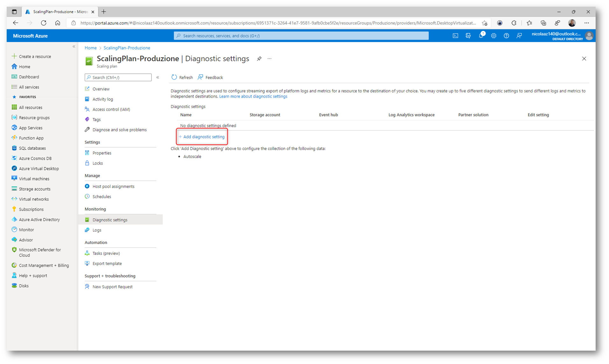Click the resource menu Search box
This screenshot has height=364, width=609.
(118, 77)
